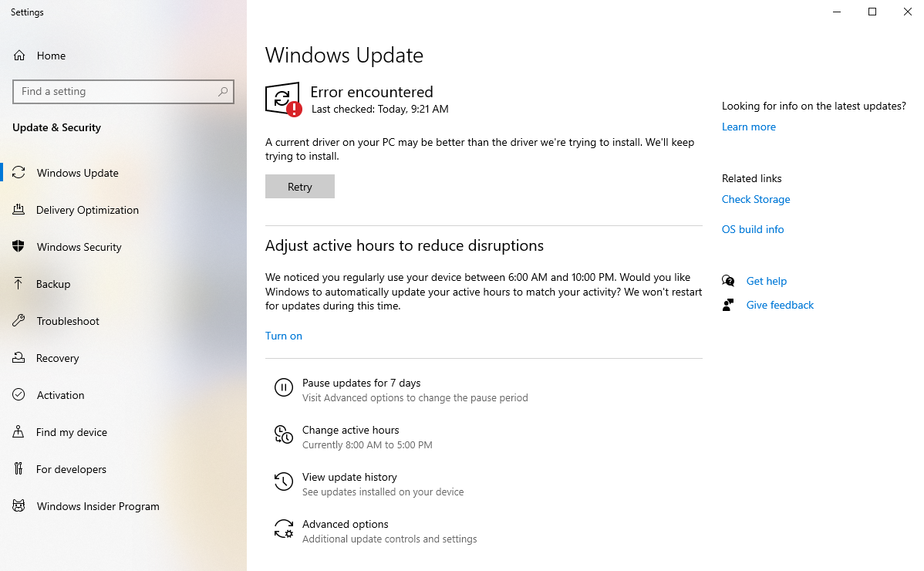Click 'Last checked: Today, 9:21 AM' text
Viewport: 924px width, 571px height.
[x=380, y=109]
